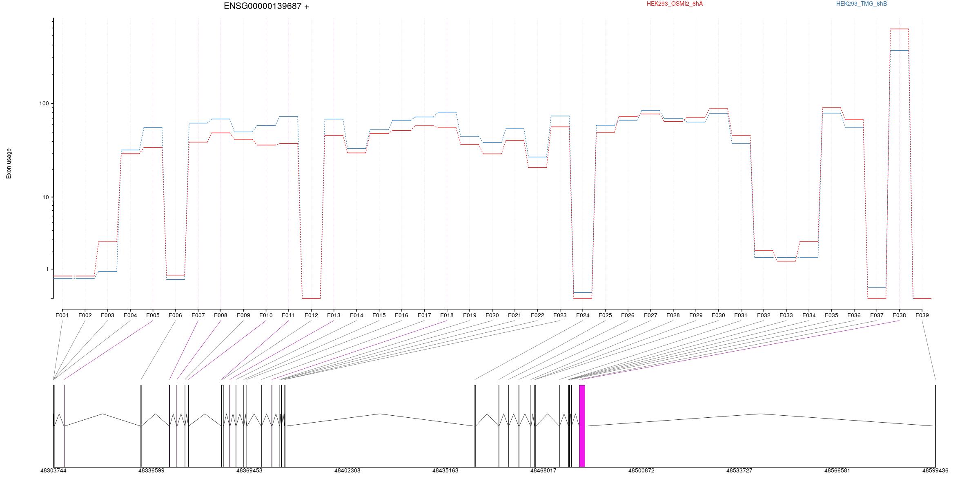Click exon label E036
Image resolution: width=980 pixels, height=490 pixels.
854,315
